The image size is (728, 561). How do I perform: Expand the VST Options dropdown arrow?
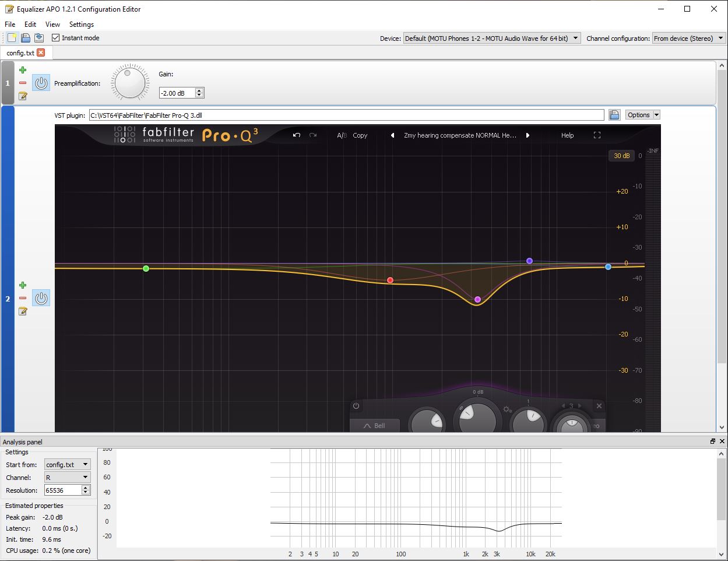pyautogui.click(x=656, y=115)
